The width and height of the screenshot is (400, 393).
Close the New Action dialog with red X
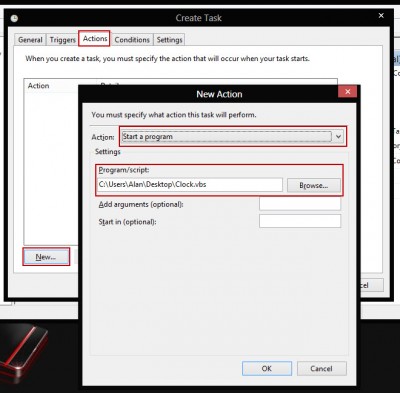tap(347, 92)
